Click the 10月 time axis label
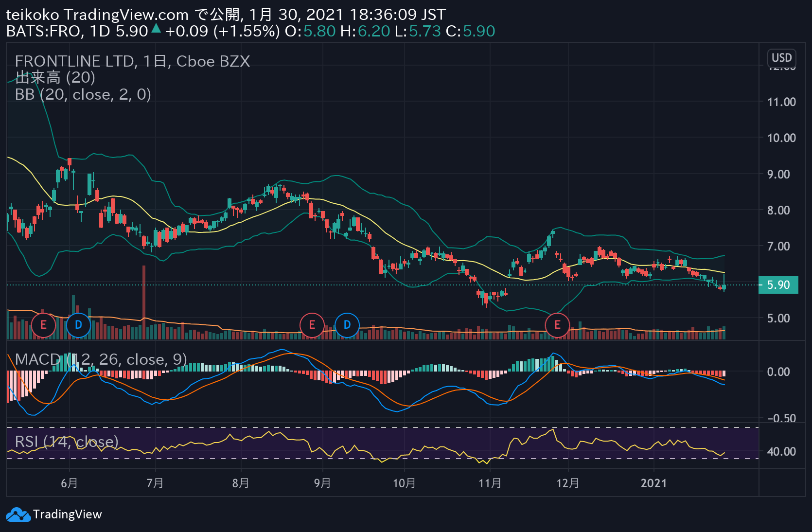 click(x=404, y=483)
